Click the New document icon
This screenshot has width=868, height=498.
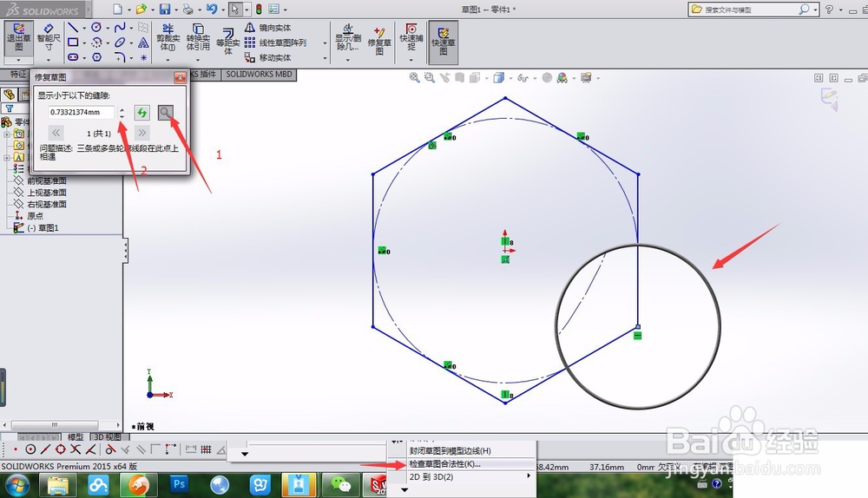(x=117, y=9)
